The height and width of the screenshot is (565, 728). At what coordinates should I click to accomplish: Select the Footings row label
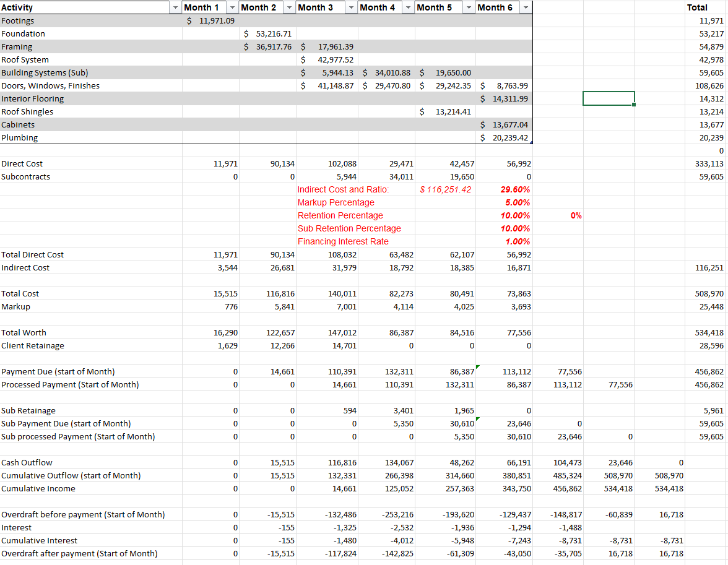17,20
